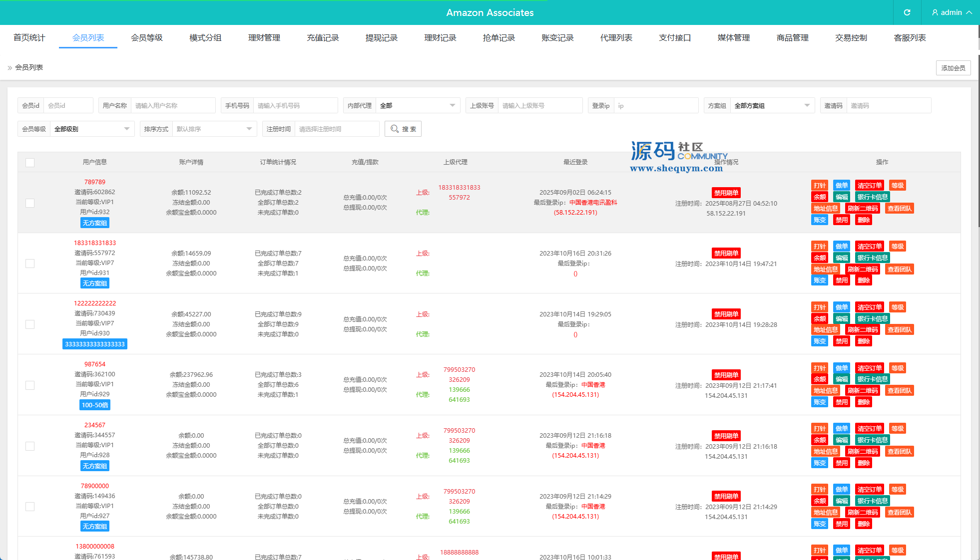Click the magnifier search button

tap(403, 129)
